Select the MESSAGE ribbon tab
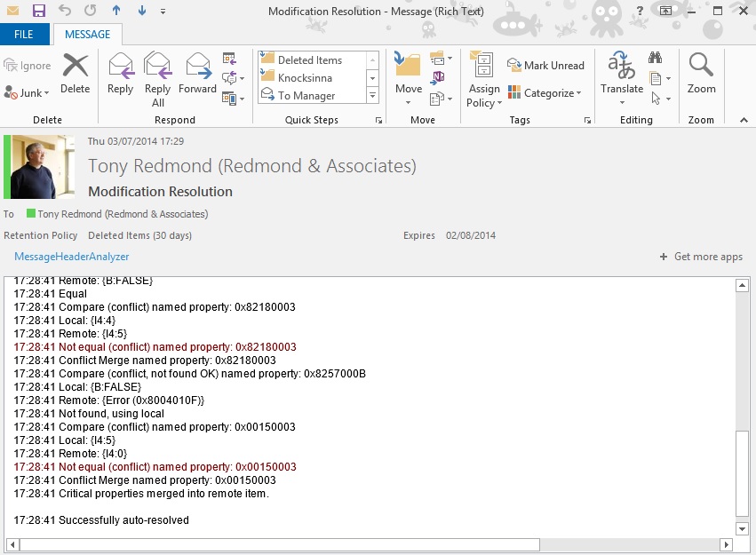Screen dimensions: 756x555 87,35
